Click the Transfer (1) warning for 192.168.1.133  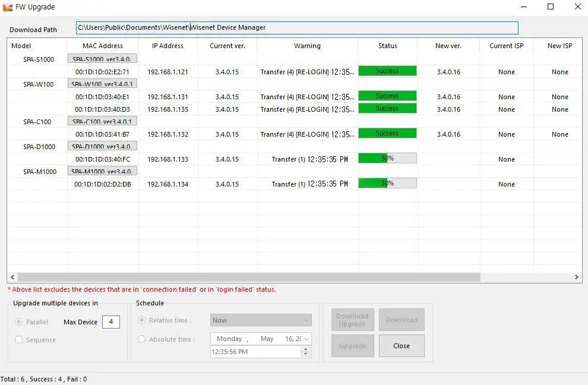click(x=310, y=159)
